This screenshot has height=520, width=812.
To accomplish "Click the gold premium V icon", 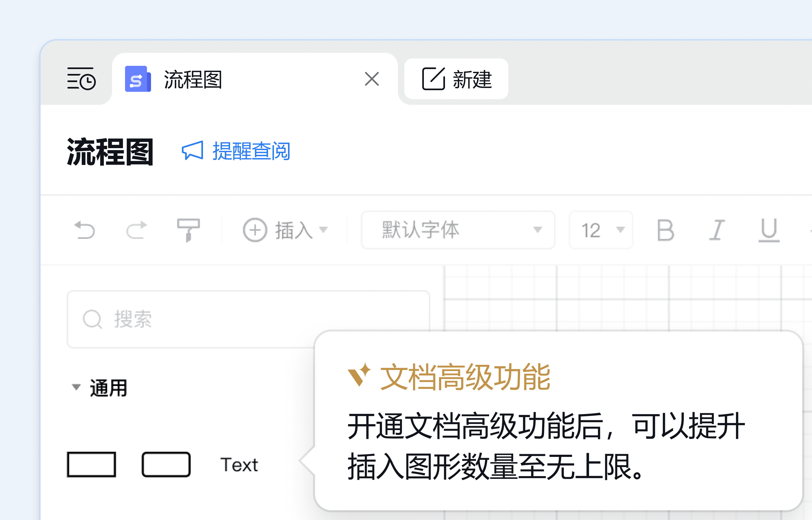I will pos(359,375).
